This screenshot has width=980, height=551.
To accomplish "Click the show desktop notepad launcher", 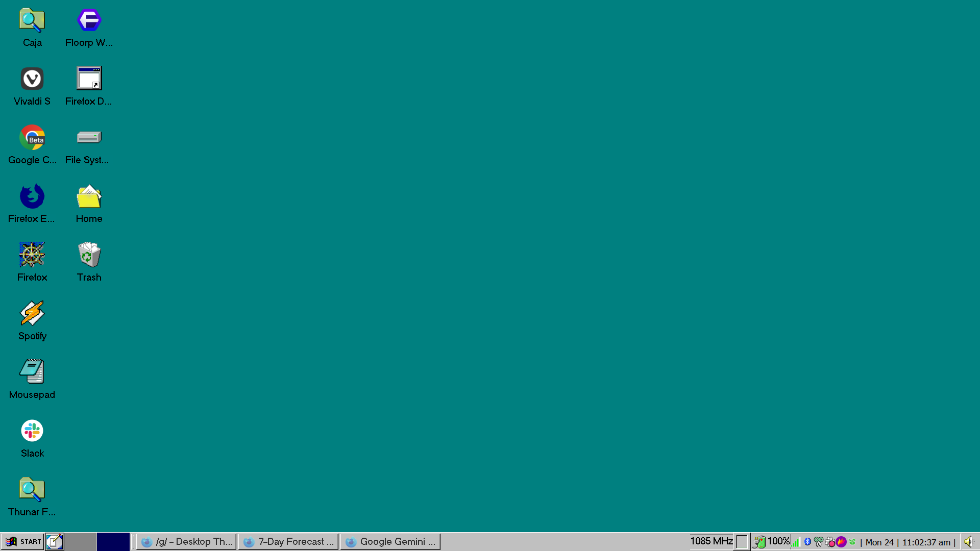I will (x=55, y=542).
